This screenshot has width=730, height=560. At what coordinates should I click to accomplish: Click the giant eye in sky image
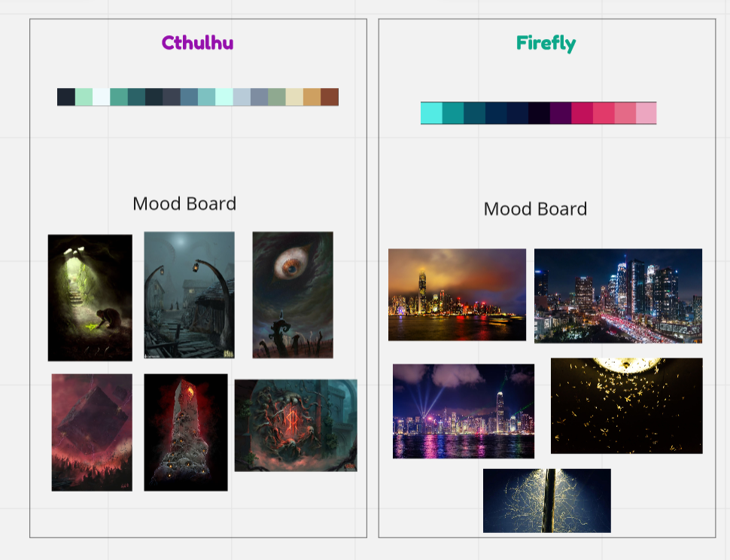(293, 294)
